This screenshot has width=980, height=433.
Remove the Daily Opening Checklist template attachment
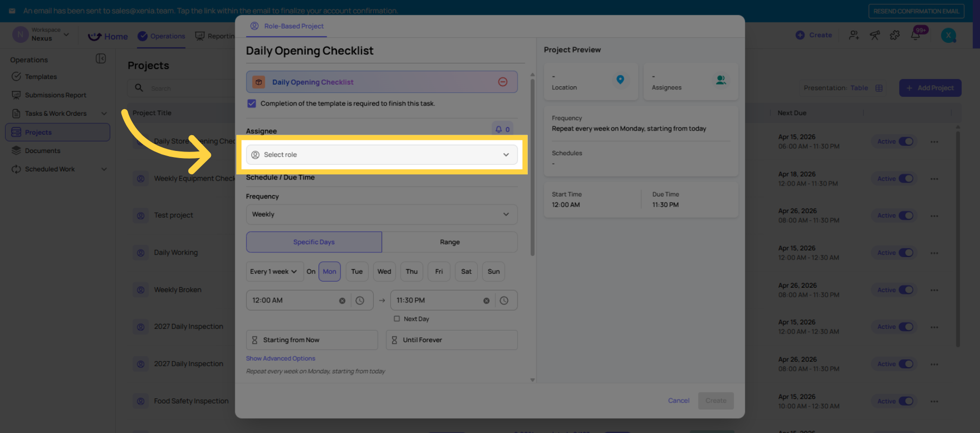pos(503,82)
